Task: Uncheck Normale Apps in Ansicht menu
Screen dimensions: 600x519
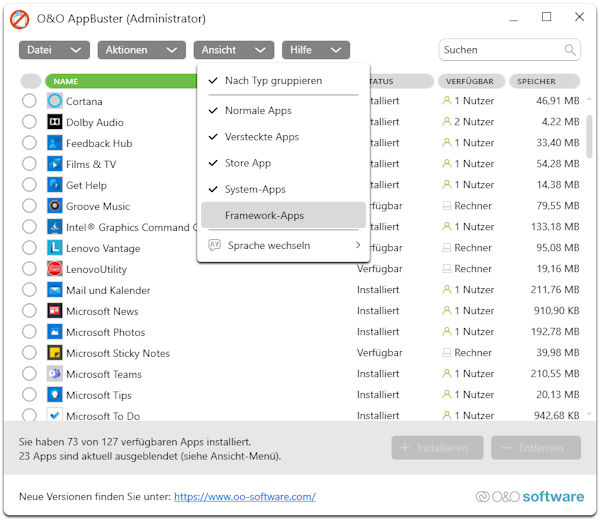Action: coord(283,111)
